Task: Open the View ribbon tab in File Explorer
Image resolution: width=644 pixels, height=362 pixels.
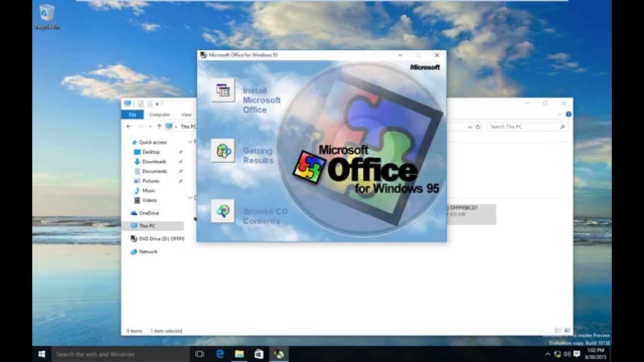Action: click(186, 115)
